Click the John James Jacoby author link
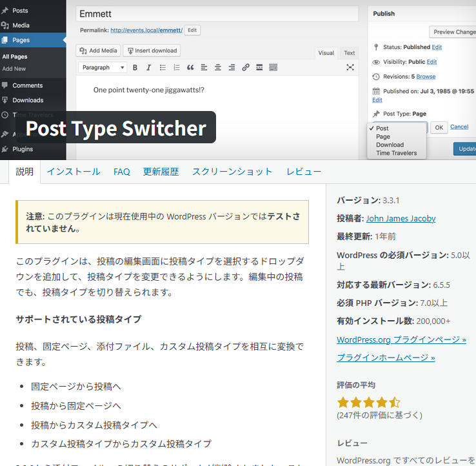This screenshot has height=466, width=476. 401,218
